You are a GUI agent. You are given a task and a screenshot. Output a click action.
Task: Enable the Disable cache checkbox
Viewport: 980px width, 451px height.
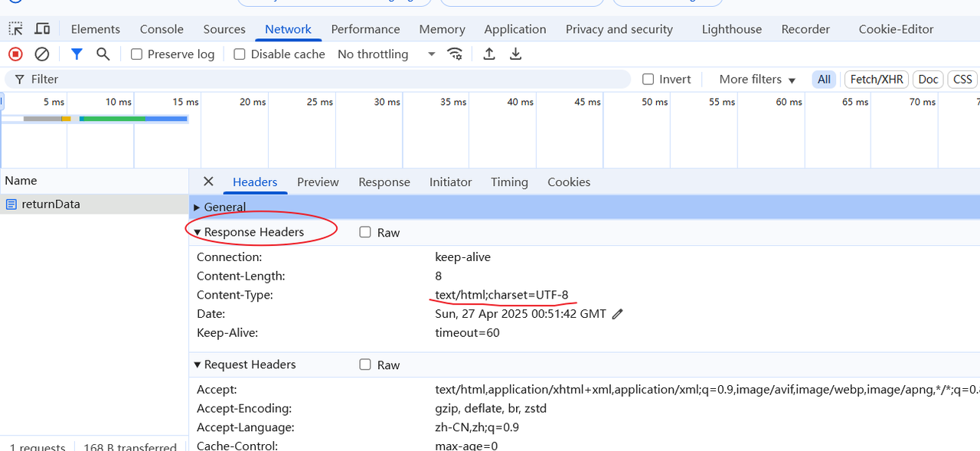coord(240,54)
